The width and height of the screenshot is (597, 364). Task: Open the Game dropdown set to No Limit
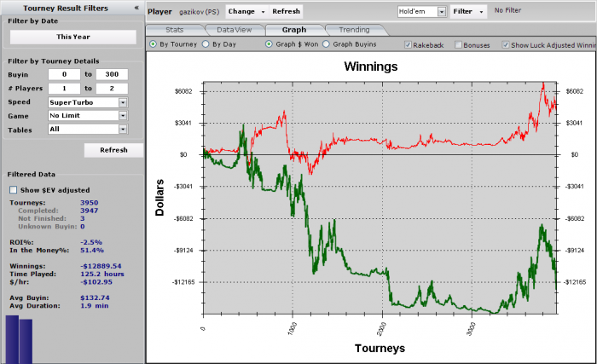pyautogui.click(x=88, y=116)
